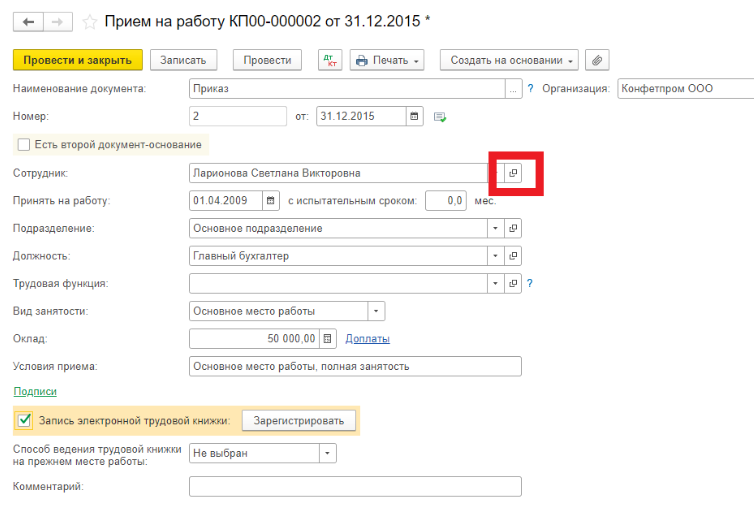Click the paperclip attachments icon
754x512 pixels.
597,60
